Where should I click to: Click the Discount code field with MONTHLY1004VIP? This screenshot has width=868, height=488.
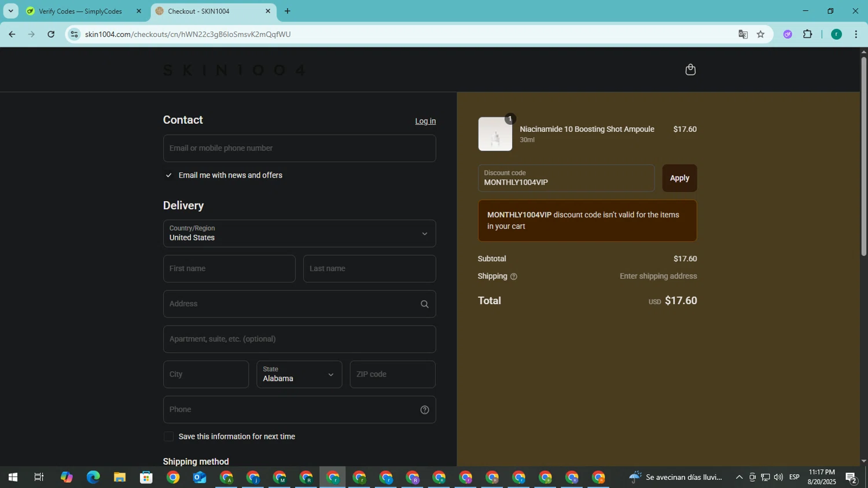pos(566,178)
